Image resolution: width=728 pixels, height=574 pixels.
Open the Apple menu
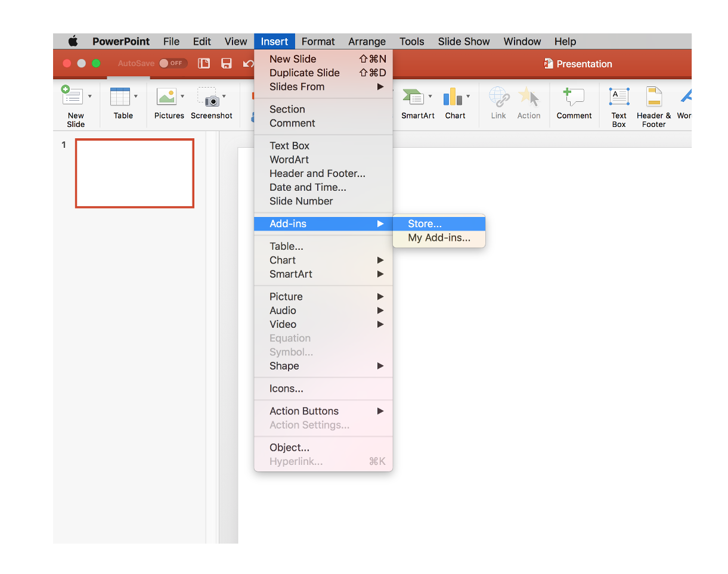(73, 41)
